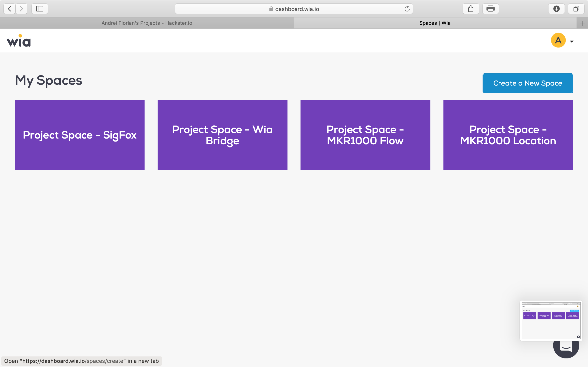
Task: Switch to Andrei Florian's Projects tab
Action: pos(147,23)
